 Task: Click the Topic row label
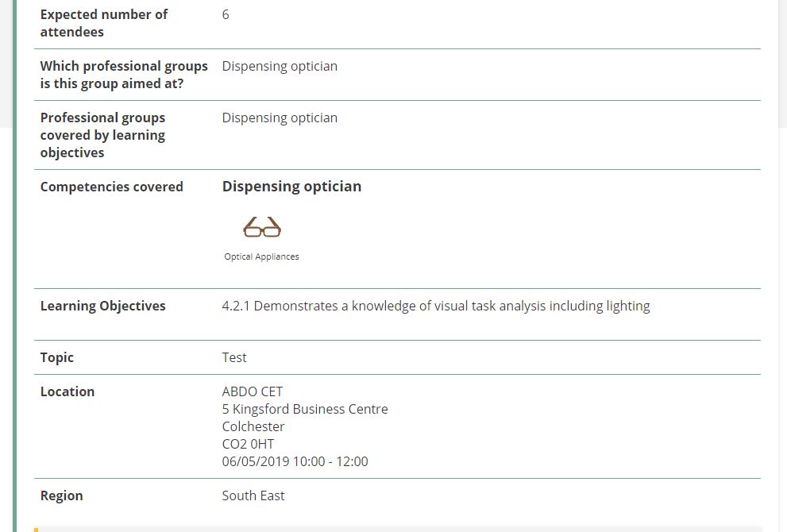pos(57,357)
